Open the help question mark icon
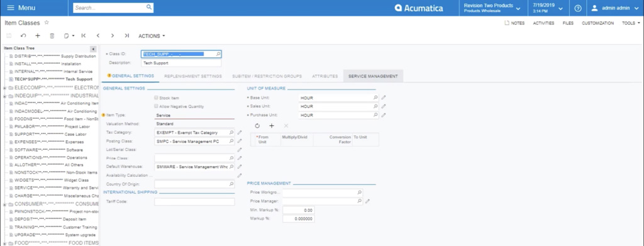 tap(578, 8)
